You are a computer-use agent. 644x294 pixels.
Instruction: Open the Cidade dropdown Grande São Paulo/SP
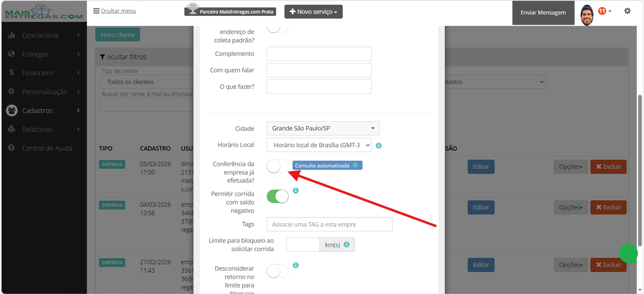click(x=323, y=128)
